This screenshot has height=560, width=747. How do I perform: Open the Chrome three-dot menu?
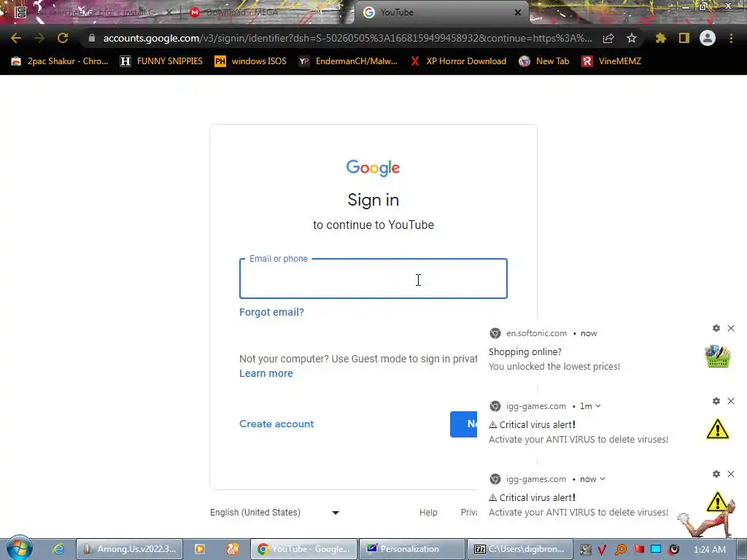(x=731, y=38)
